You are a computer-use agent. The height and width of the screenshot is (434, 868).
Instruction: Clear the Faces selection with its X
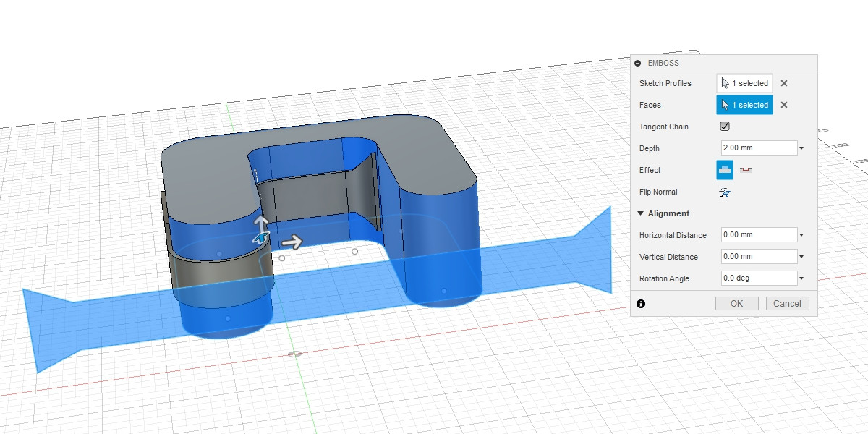pyautogui.click(x=783, y=104)
